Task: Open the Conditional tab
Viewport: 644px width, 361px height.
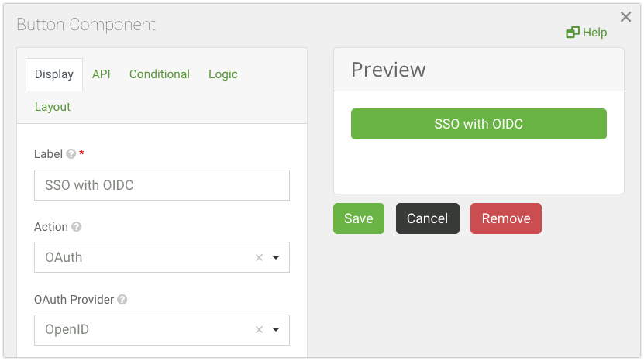Action: [159, 74]
